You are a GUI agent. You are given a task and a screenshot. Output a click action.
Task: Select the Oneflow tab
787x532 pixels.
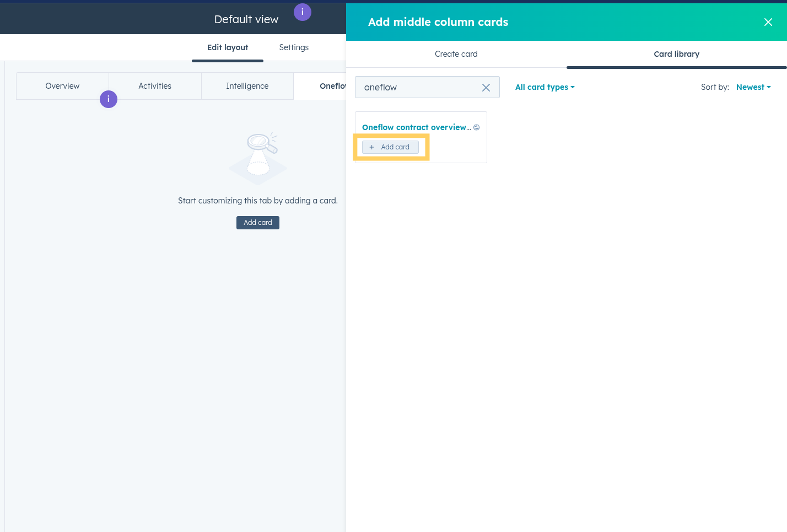(x=320, y=86)
